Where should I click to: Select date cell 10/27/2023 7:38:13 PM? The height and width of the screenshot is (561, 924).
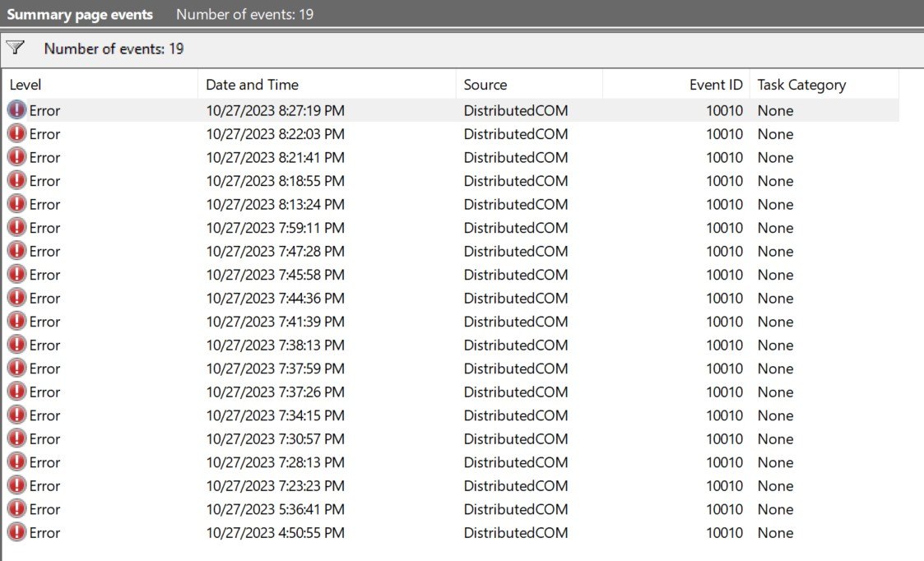pos(275,345)
